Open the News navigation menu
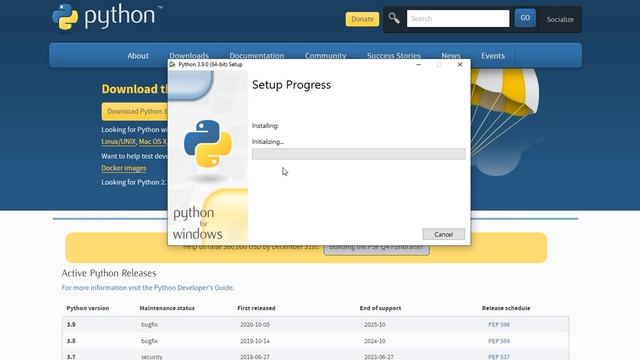This screenshot has width=640, height=360. (451, 55)
